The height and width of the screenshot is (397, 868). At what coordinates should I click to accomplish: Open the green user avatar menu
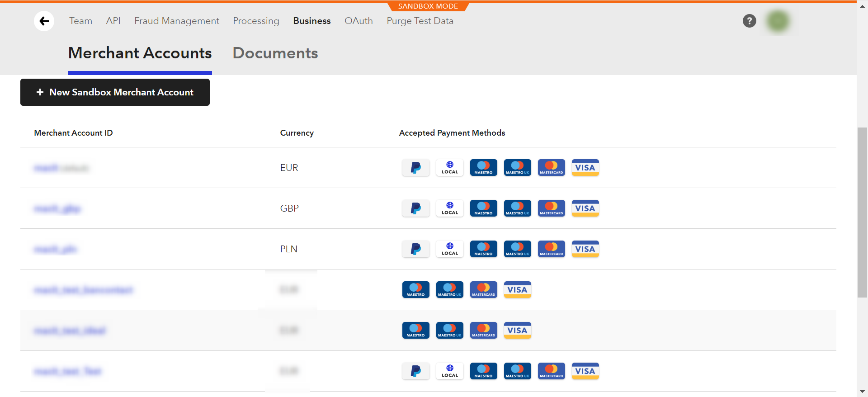tap(778, 21)
